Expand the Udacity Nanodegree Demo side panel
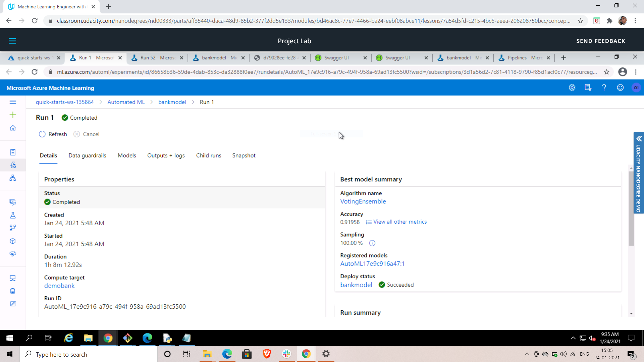Viewport: 644px width, 362px height. 639,139
